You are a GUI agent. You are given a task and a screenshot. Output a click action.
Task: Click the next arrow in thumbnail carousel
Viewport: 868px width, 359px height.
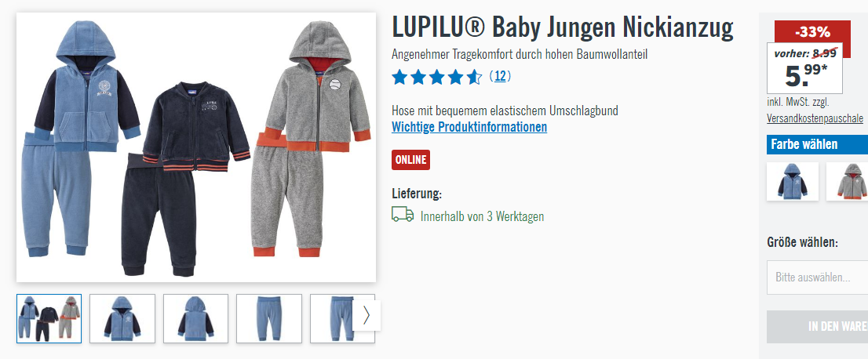pyautogui.click(x=367, y=315)
